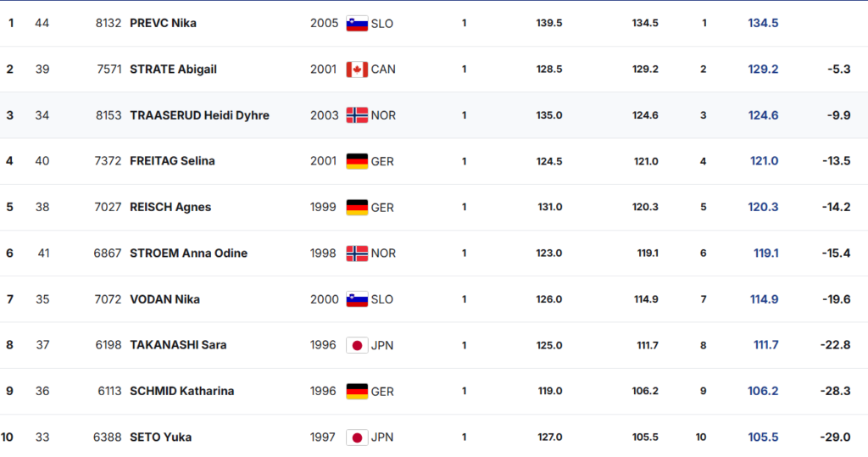Click Norway flag for STROEM Anna Odine
Image resolution: width=868 pixels, height=457 pixels.
point(357,254)
